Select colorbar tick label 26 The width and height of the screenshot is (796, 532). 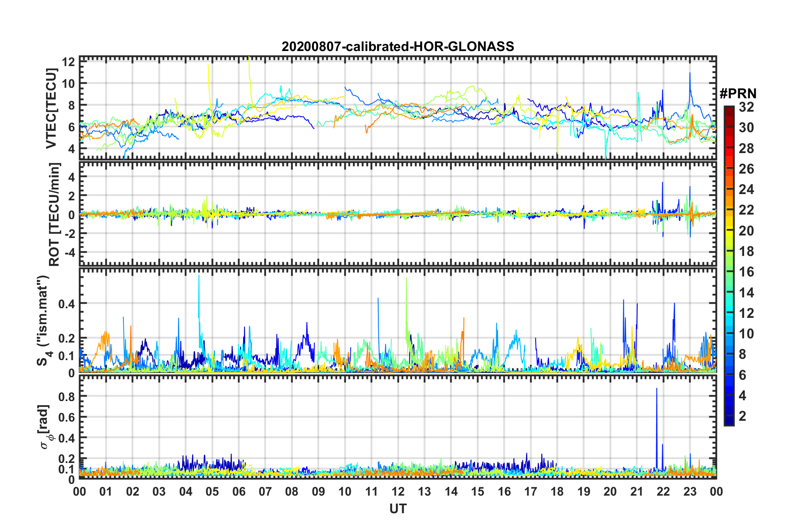point(746,169)
